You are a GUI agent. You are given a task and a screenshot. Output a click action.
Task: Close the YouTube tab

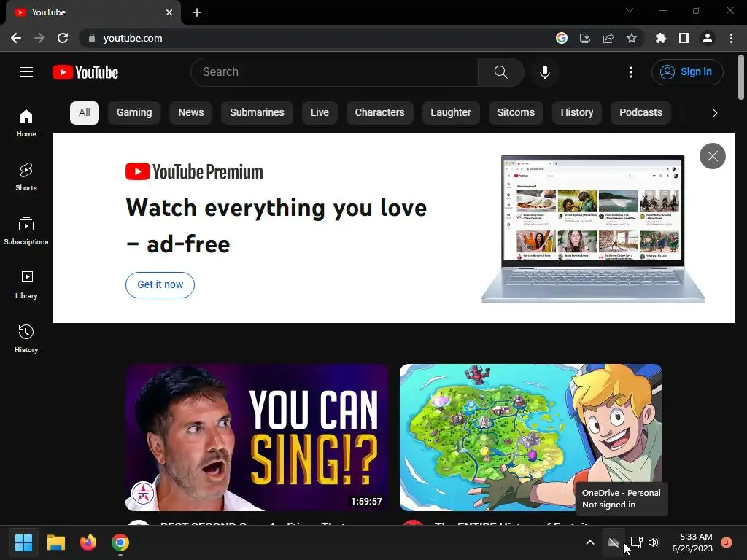tap(169, 12)
